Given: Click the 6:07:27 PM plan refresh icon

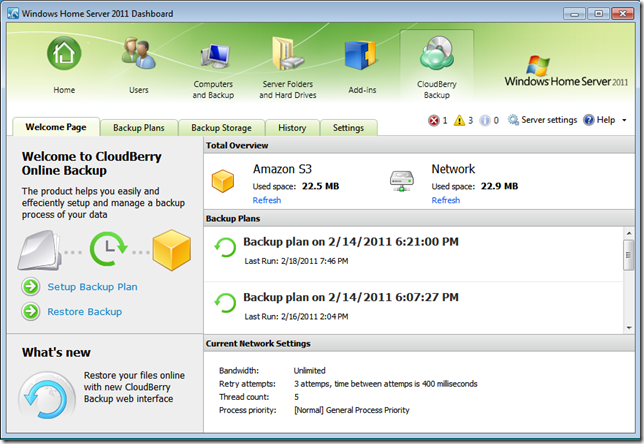Looking at the screenshot, I should pos(225,303).
